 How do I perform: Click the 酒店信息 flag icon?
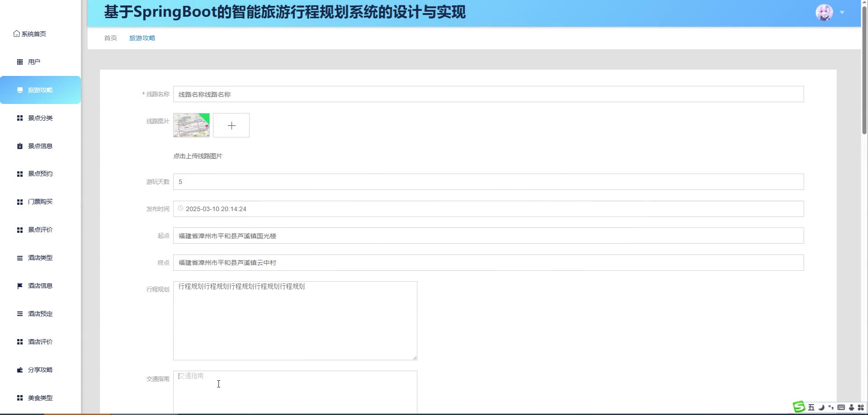(20, 286)
